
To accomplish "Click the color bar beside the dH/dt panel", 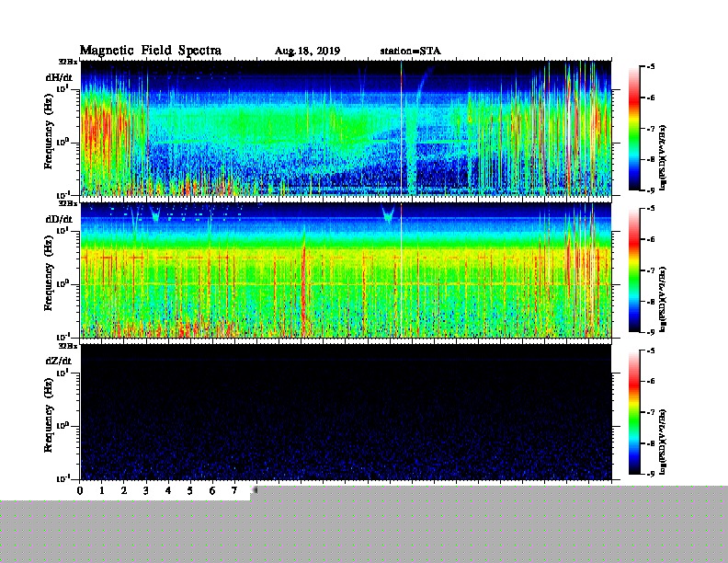I will point(634,128).
